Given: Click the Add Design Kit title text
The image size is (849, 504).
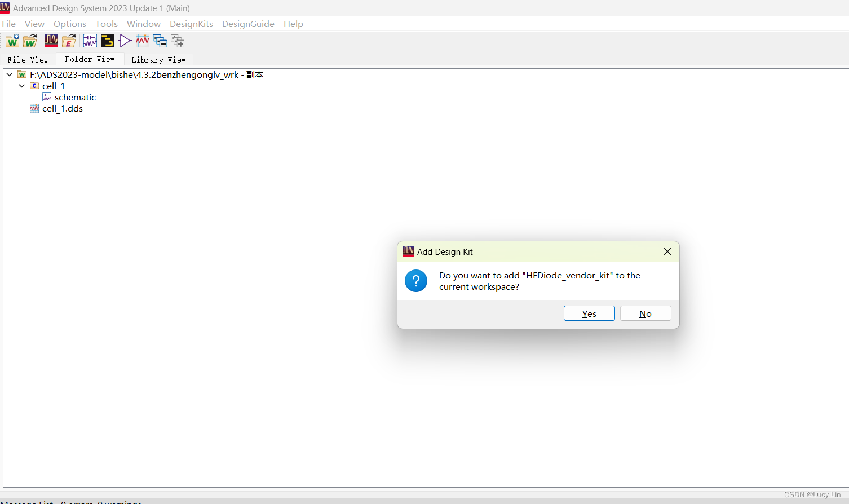Looking at the screenshot, I should pyautogui.click(x=445, y=251).
